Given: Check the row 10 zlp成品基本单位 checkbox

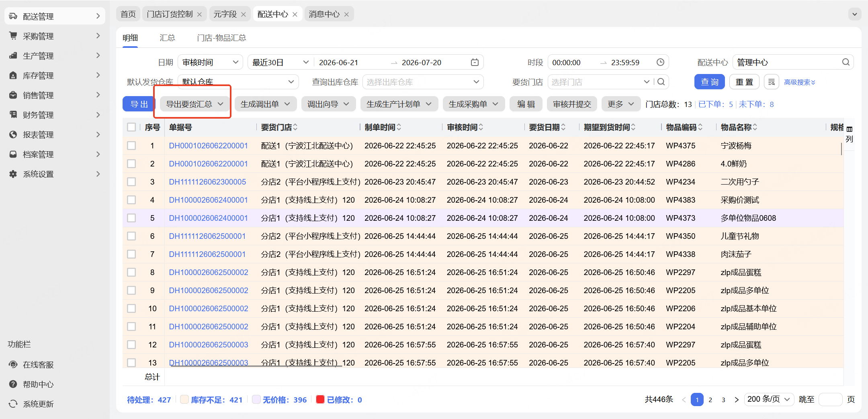Looking at the screenshot, I should [x=131, y=308].
